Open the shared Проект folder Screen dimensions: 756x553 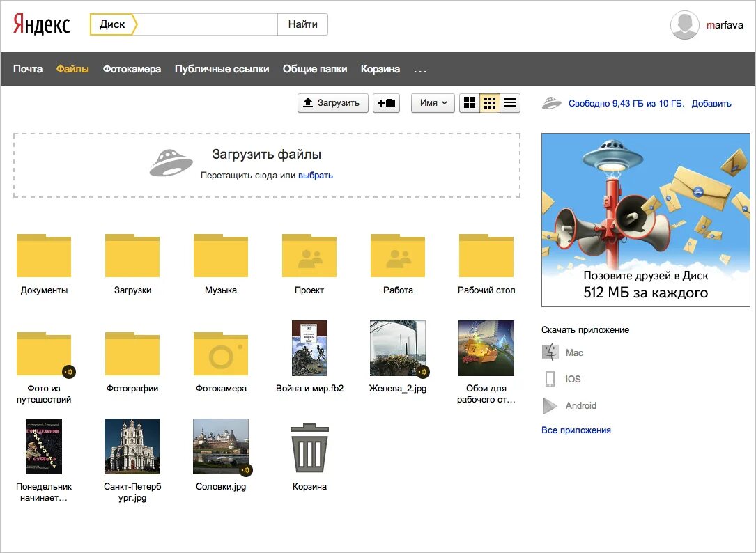[x=309, y=256]
